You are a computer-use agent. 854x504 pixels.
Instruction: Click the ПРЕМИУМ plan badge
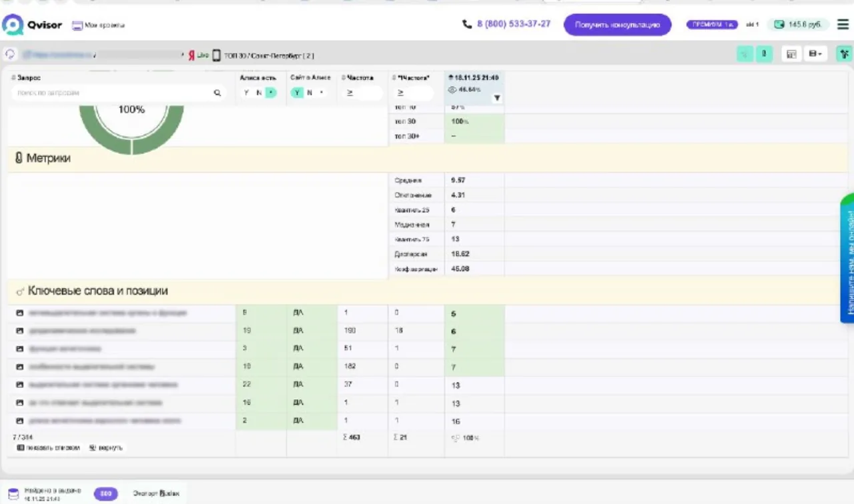click(x=713, y=25)
